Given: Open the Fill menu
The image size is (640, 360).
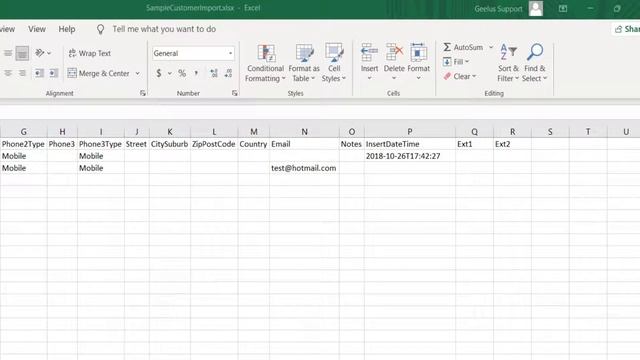Looking at the screenshot, I should pos(456,62).
